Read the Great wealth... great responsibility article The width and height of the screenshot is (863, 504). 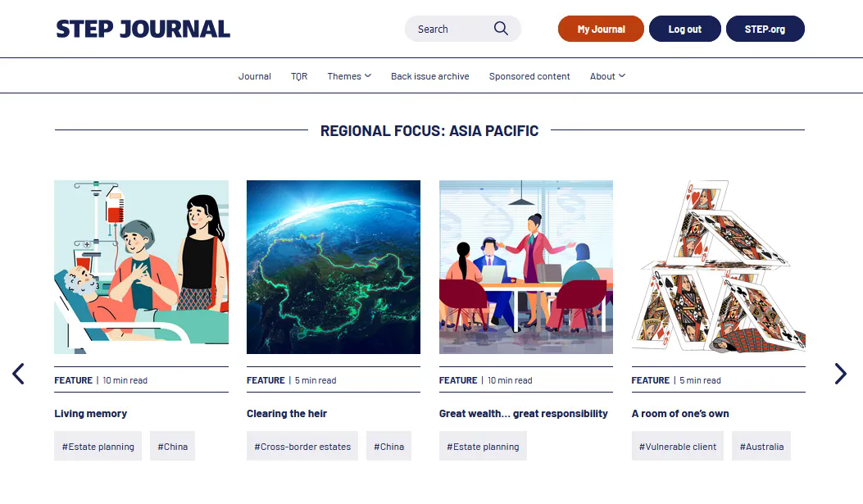pos(523,414)
